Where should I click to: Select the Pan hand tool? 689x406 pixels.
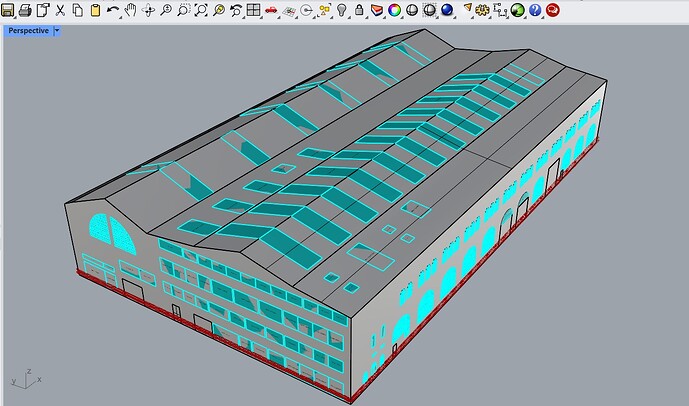(x=130, y=10)
